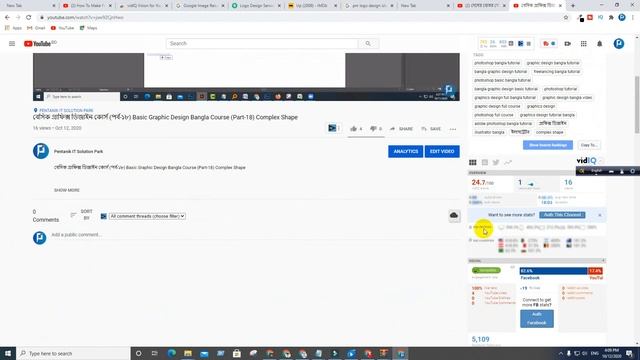Screen dimensions: 640x360
Task: Open Chrome extensions puzzle icon
Action: click(611, 18)
